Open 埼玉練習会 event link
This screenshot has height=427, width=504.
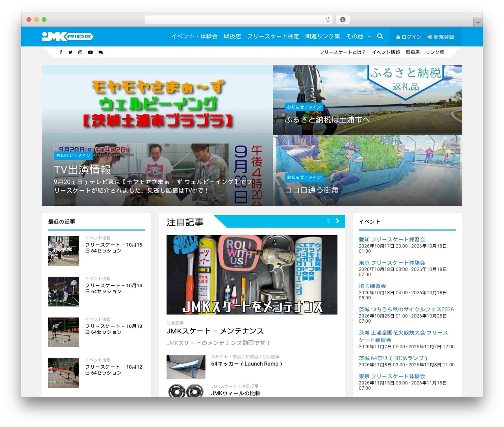click(x=372, y=286)
